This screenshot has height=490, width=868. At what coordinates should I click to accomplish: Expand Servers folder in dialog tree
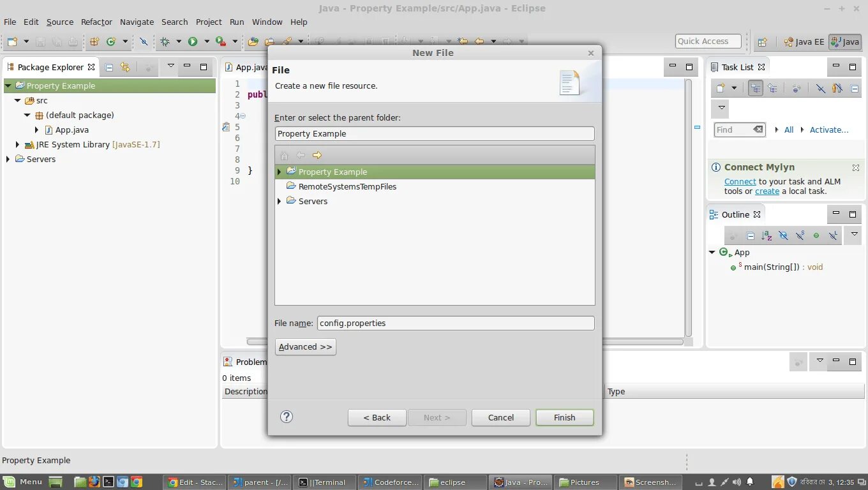tap(280, 201)
